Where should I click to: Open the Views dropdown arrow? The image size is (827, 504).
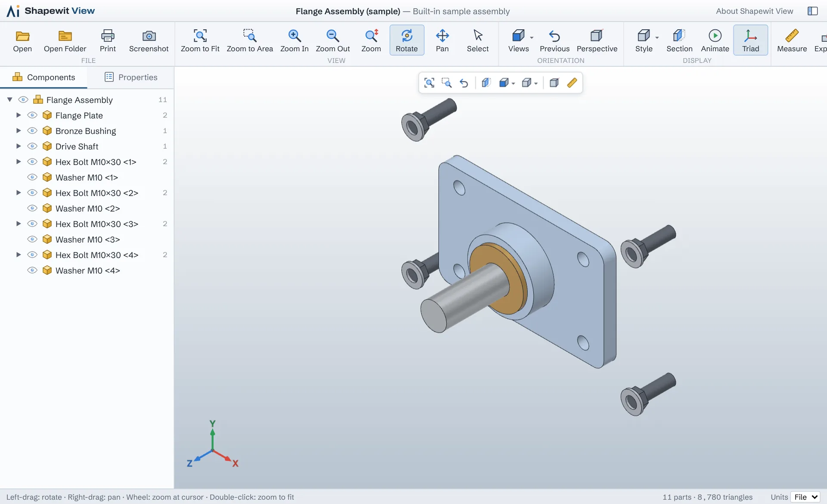point(532,37)
